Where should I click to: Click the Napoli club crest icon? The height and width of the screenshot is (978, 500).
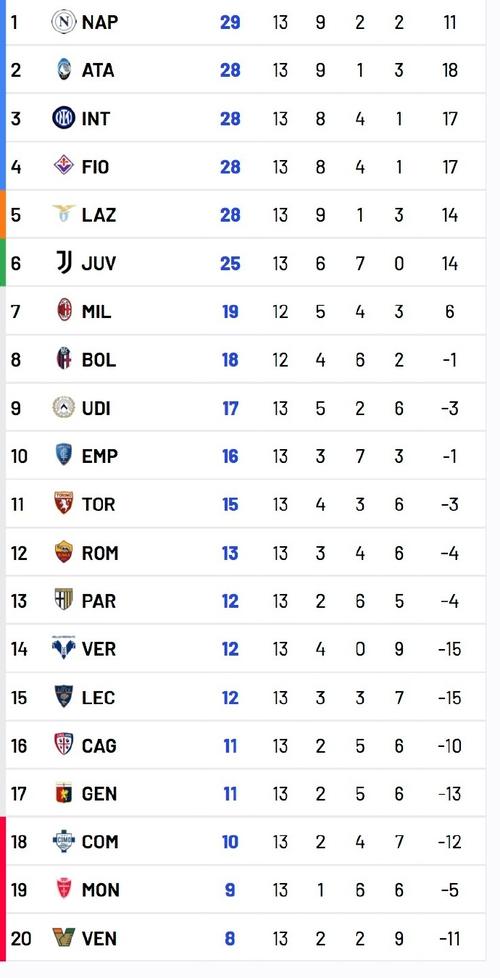pos(63,22)
